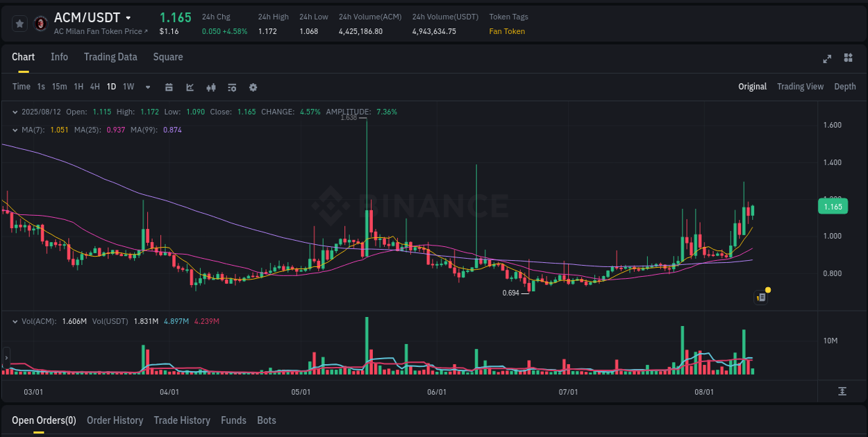This screenshot has height=437, width=868.
Task: Open the Funds tab
Action: 233,420
